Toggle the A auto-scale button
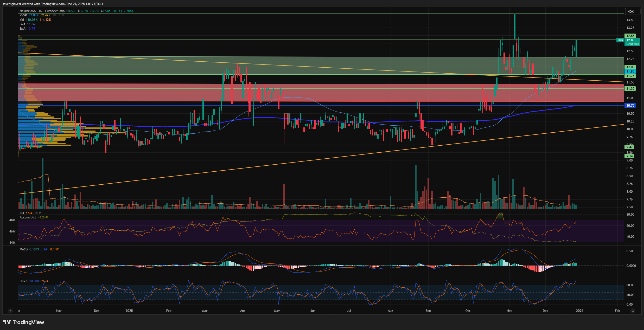This screenshot has width=644, height=330. 633,311
